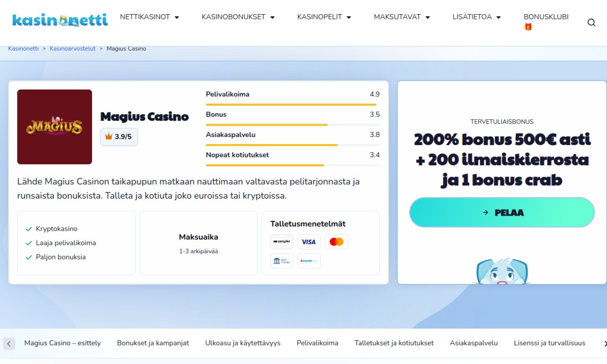The width and height of the screenshot is (607, 364).
Task: Click the PELAA button
Action: click(x=502, y=212)
